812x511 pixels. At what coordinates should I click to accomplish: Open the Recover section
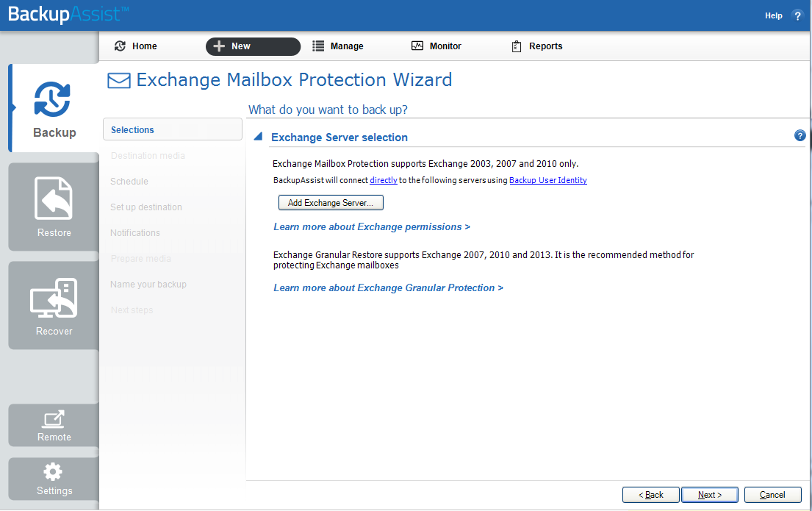coord(54,305)
